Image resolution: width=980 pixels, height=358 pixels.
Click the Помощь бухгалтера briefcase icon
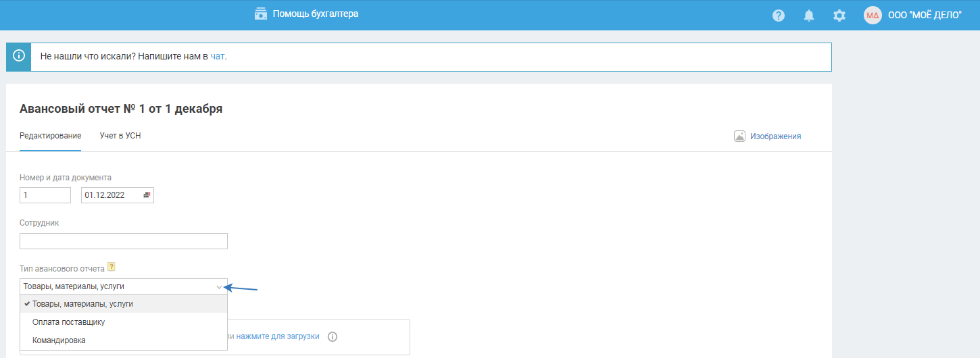pos(261,14)
